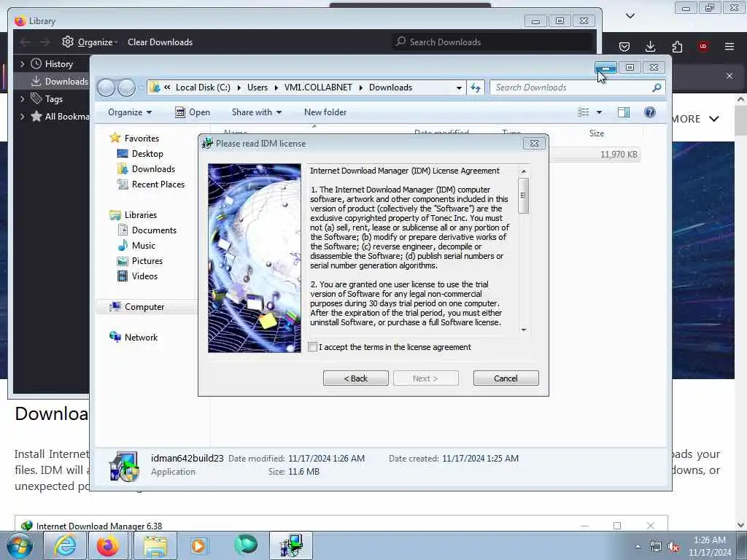Click Explorer Search Downloads field
The image size is (747, 560).
coord(570,87)
